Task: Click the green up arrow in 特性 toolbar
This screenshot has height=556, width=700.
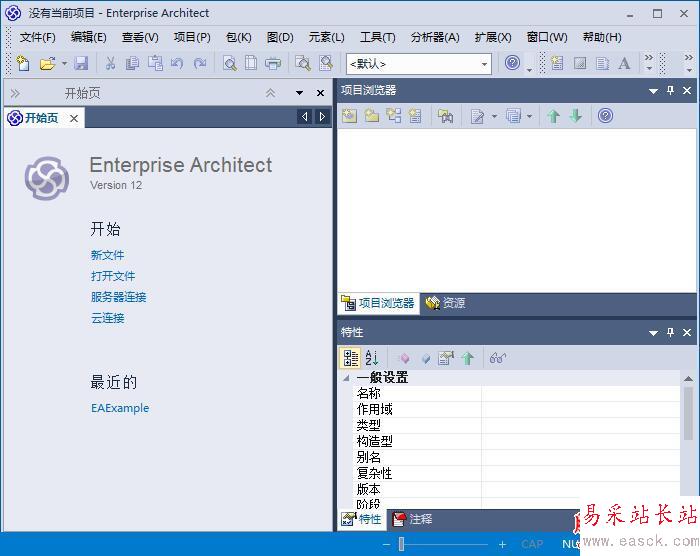Action: coord(467,358)
